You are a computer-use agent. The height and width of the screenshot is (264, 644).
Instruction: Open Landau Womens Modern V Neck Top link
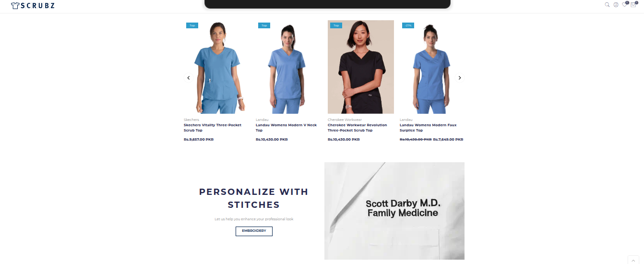point(286,128)
